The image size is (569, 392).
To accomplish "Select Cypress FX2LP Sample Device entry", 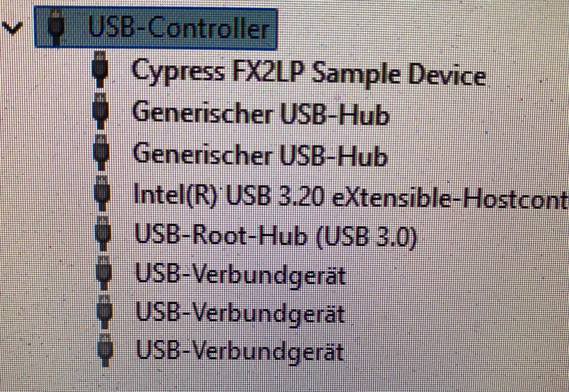I will point(309,73).
